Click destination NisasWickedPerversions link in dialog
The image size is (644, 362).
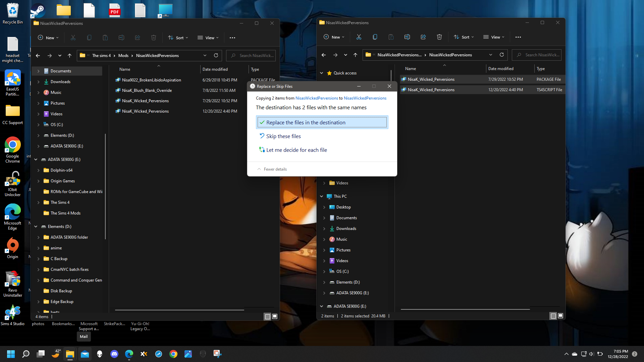(x=365, y=98)
